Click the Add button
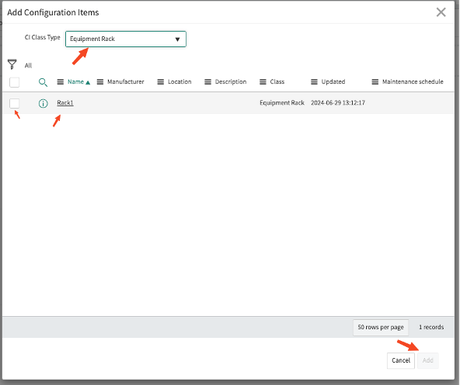Image resolution: width=460 pixels, height=385 pixels. click(x=428, y=360)
